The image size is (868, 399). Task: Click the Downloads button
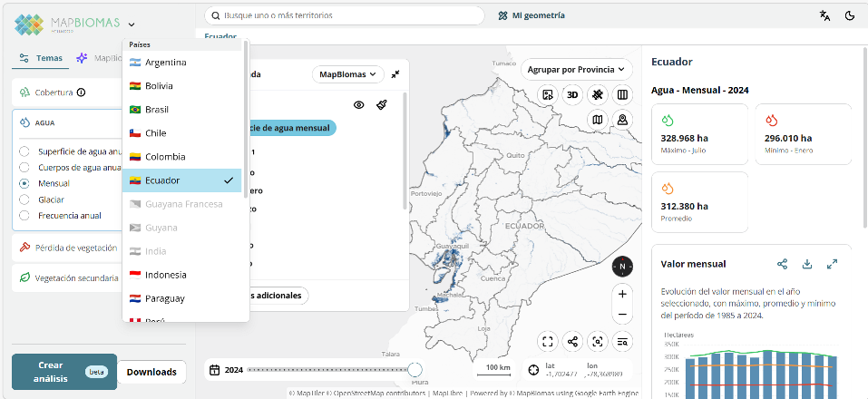pos(151,372)
